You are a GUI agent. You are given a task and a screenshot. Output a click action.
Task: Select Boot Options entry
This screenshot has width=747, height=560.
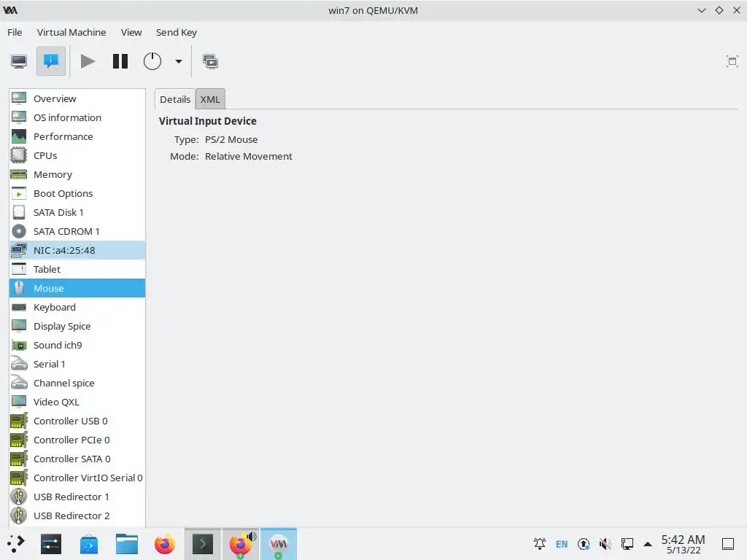(77, 193)
